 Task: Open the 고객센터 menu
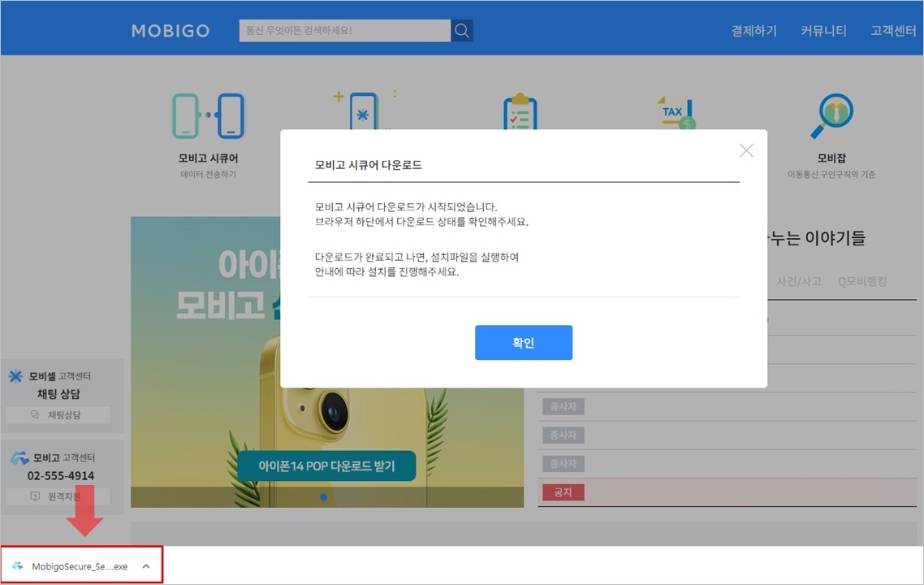(893, 31)
